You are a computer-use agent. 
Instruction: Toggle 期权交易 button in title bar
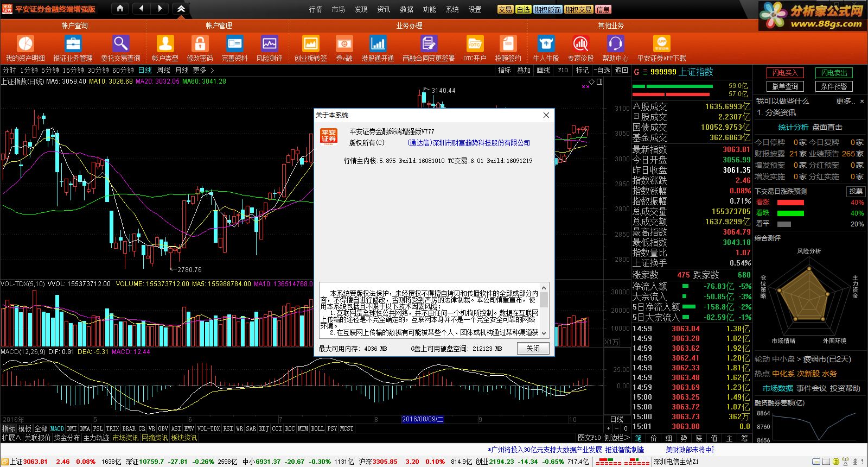point(578,9)
